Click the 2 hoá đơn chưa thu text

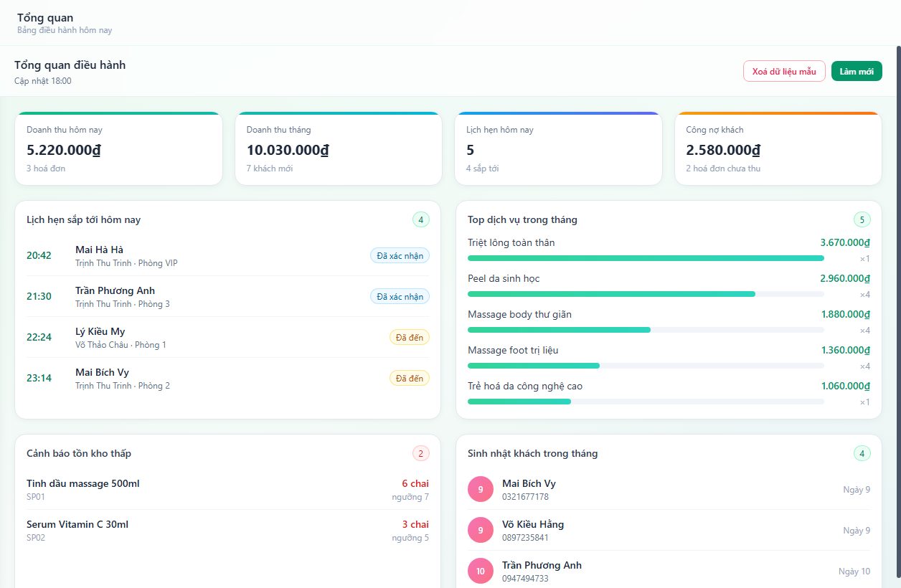point(723,169)
